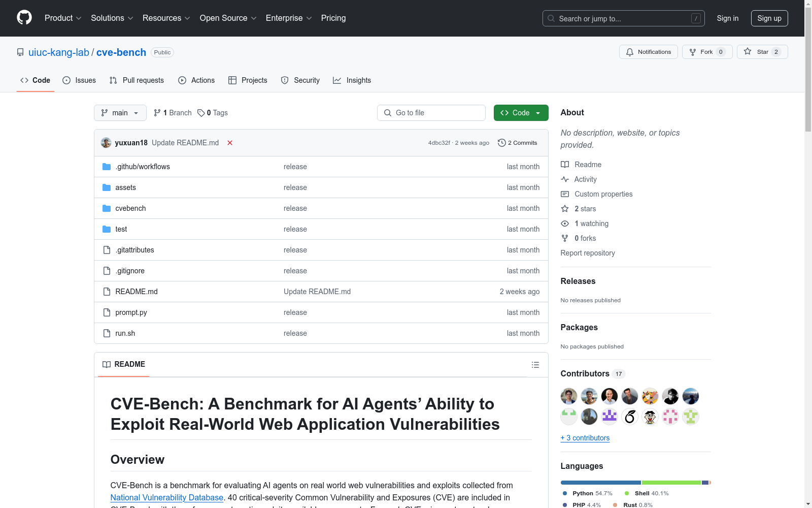Open the green Code dropdown
This screenshot has height=508, width=812.
click(x=521, y=113)
